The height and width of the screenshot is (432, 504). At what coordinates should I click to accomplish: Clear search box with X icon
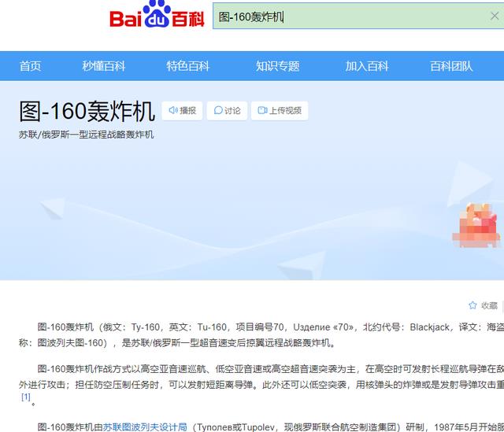click(x=495, y=16)
